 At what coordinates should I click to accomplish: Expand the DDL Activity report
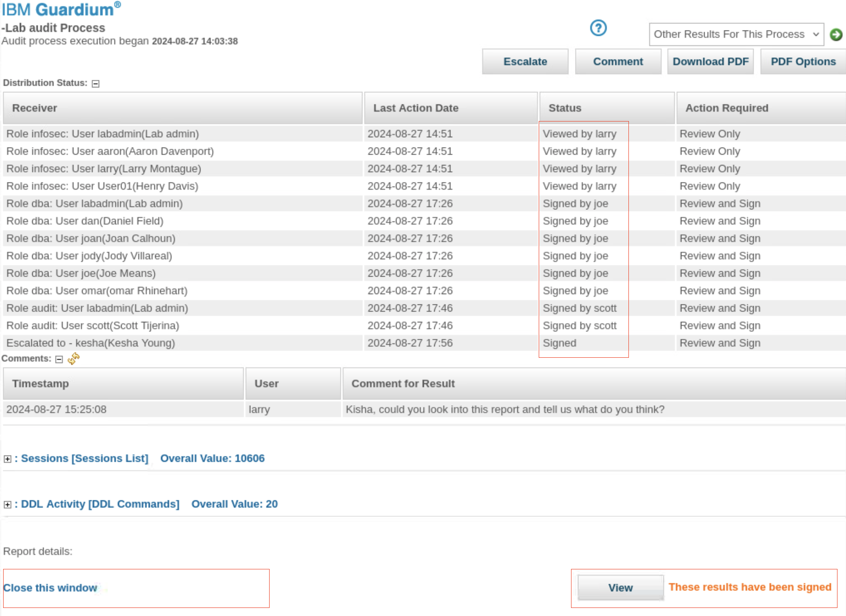tap(7, 504)
